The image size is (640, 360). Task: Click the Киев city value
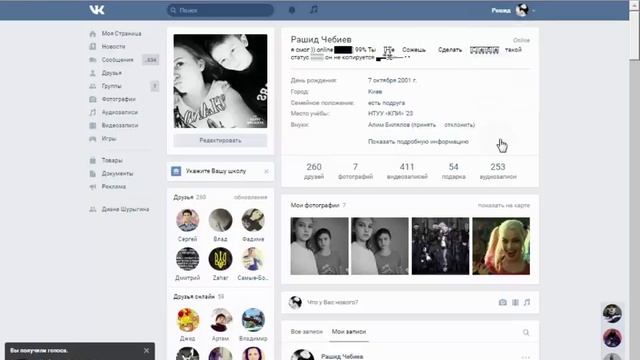point(375,91)
